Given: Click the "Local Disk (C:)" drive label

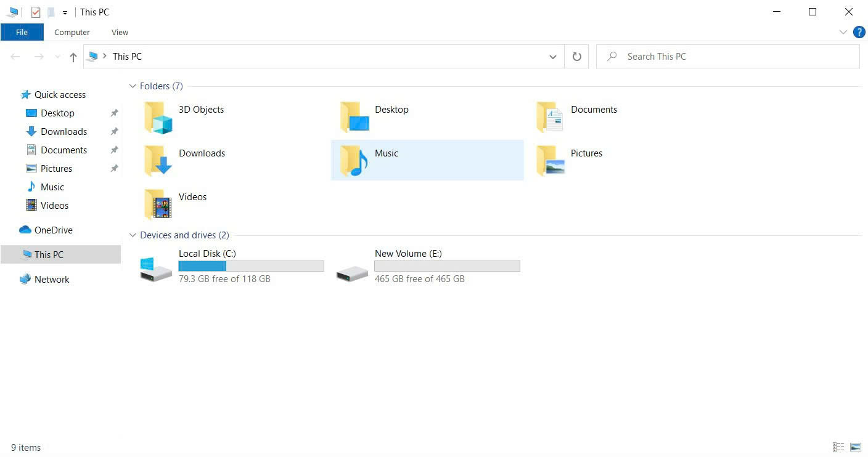Looking at the screenshot, I should (x=207, y=254).
